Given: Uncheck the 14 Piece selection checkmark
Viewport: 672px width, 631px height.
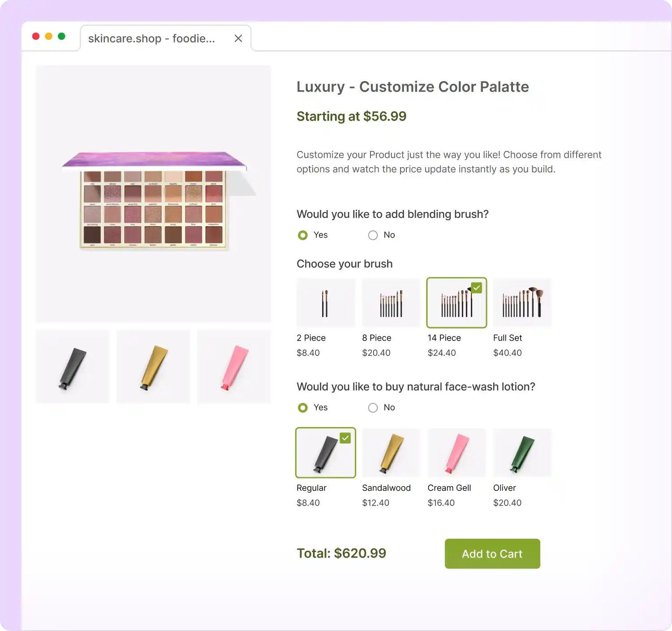Looking at the screenshot, I should [x=477, y=287].
